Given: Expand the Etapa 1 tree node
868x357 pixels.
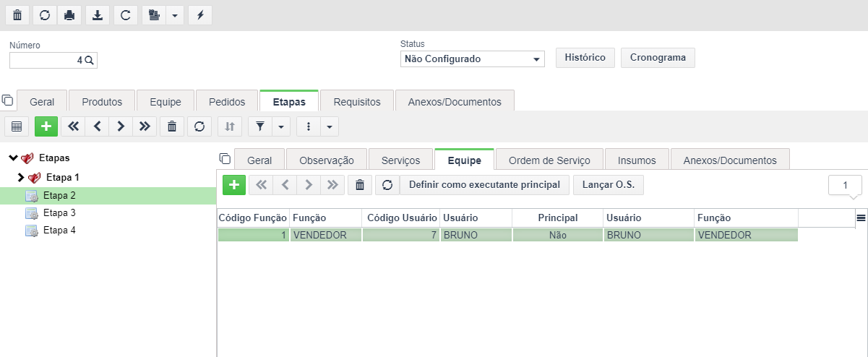Looking at the screenshot, I should (x=21, y=177).
